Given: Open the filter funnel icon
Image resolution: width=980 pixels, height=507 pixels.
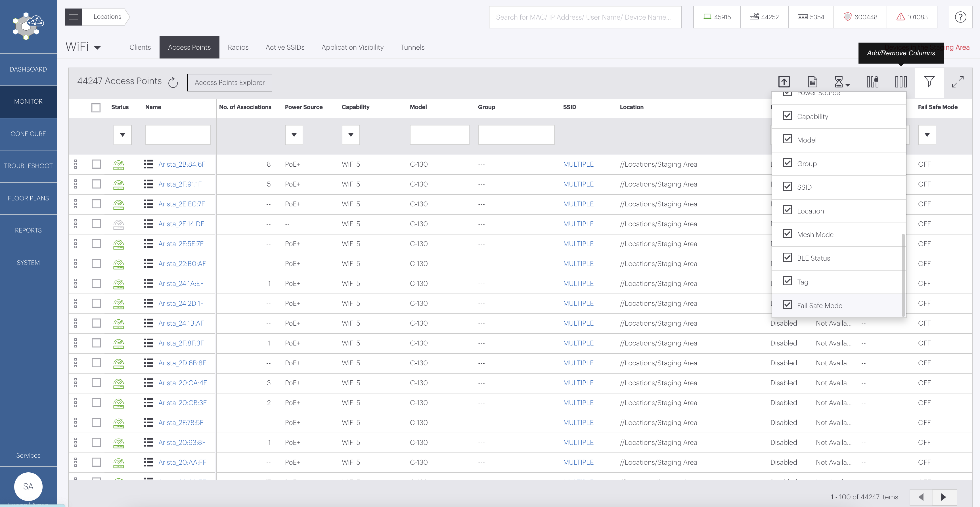Looking at the screenshot, I should pyautogui.click(x=929, y=82).
